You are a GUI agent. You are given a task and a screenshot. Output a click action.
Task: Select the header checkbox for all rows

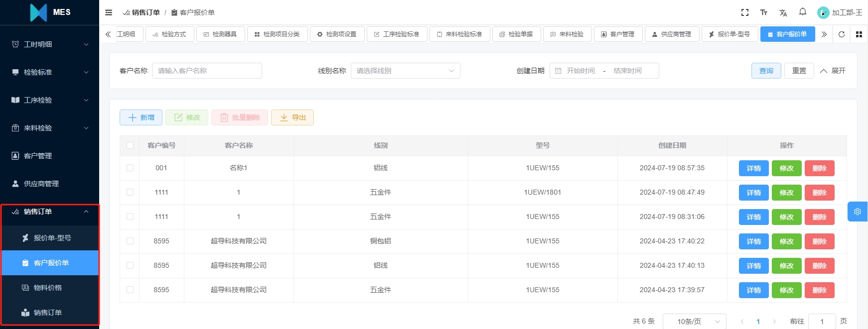[x=130, y=145]
